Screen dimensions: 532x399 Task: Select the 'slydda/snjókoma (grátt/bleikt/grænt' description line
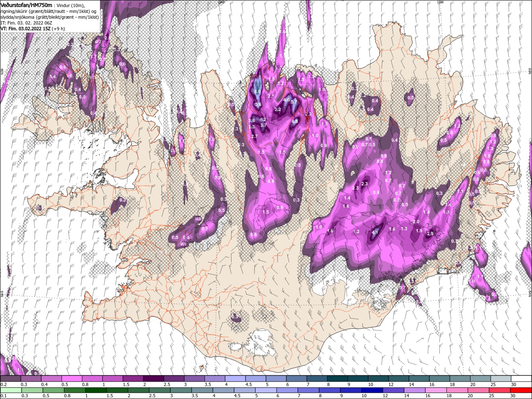pos(49,17)
